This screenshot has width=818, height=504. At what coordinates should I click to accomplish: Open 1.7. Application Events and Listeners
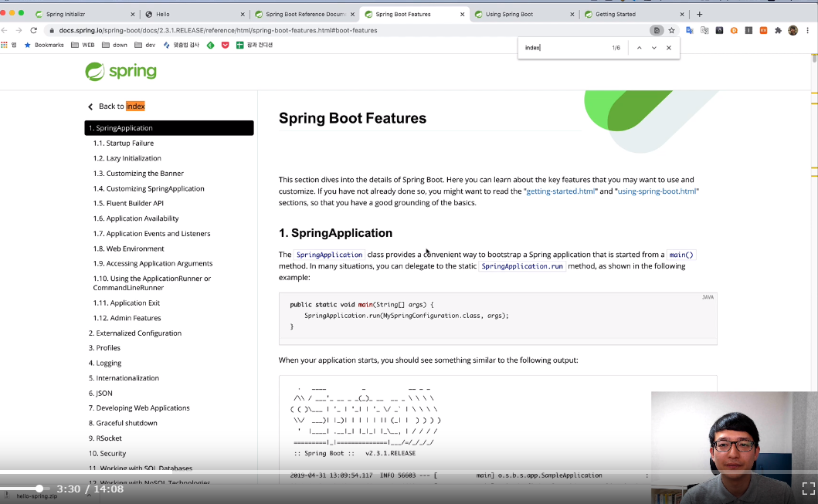coord(152,234)
